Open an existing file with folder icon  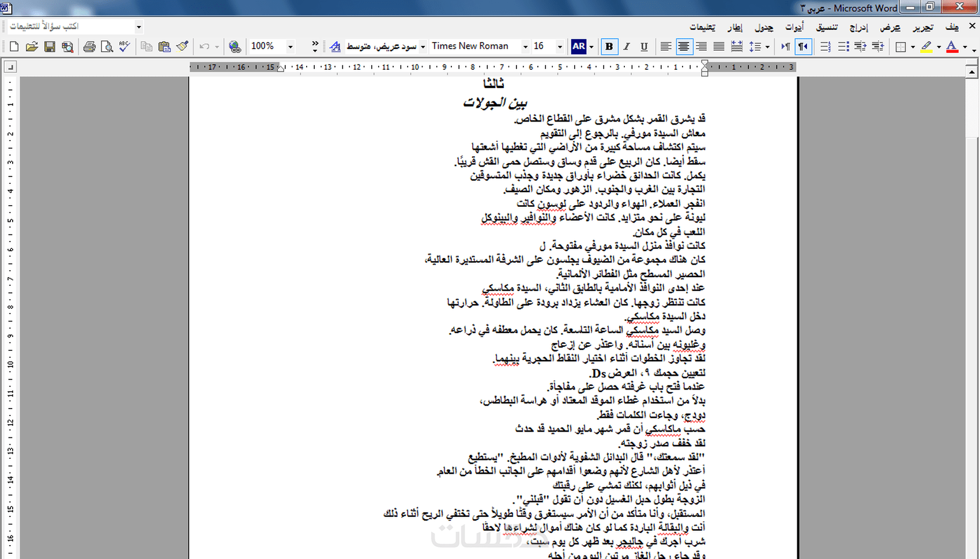click(32, 47)
